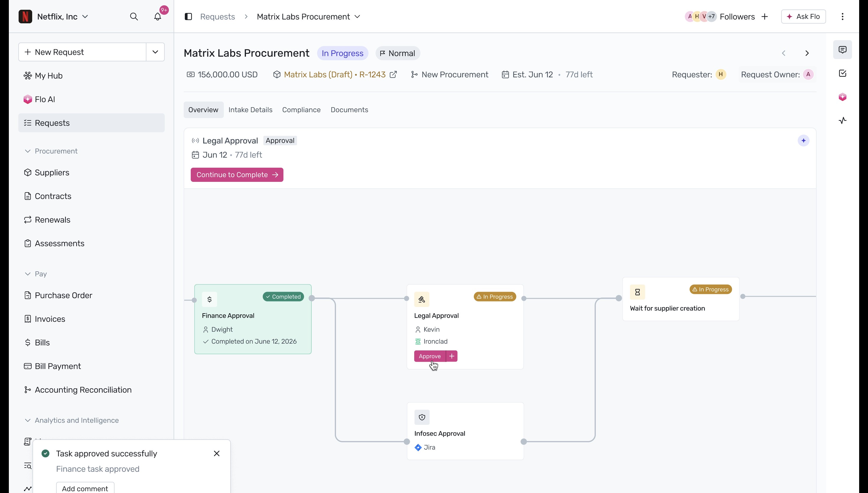Open Netflix, Inc organization dropdown
868x493 pixels.
63,17
